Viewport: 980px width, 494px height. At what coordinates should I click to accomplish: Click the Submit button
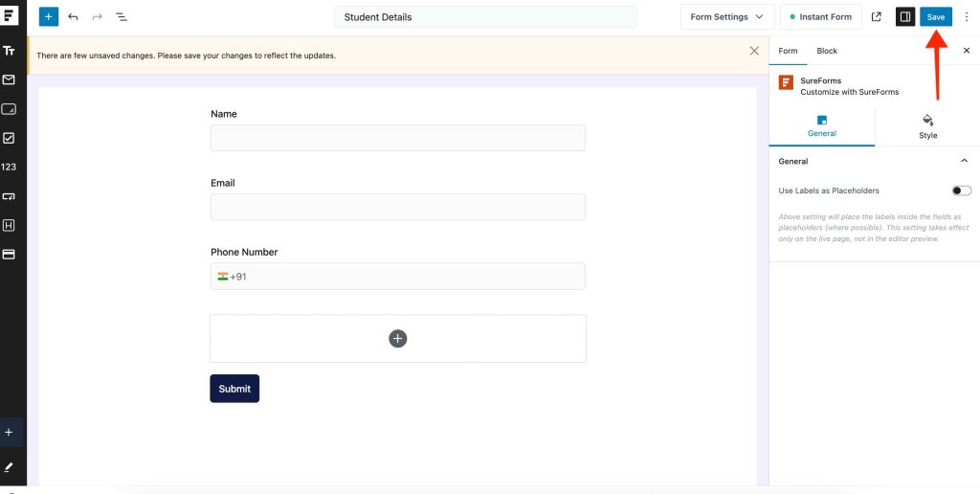[x=234, y=389]
